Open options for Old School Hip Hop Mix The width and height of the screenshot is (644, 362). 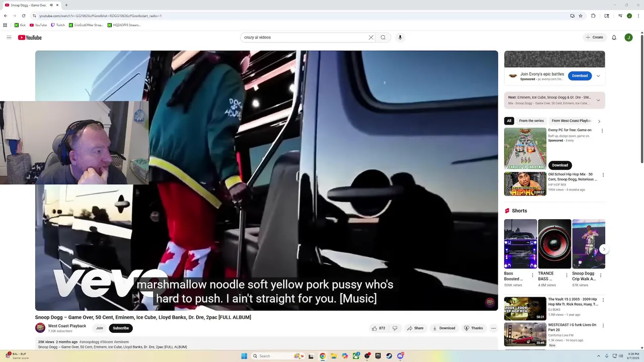pos(603,175)
